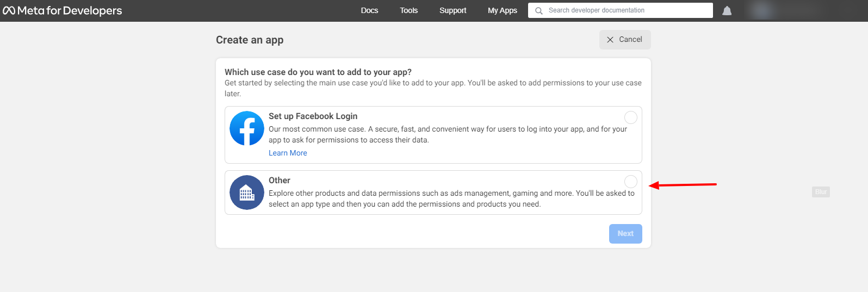868x292 pixels.
Task: Open the Support menu
Action: 453,10
